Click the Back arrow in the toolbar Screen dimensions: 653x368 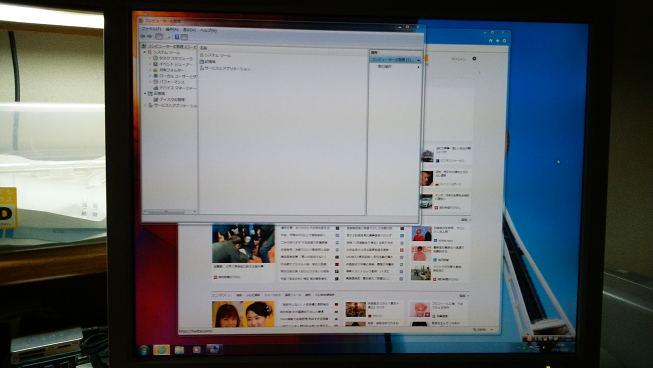(x=144, y=37)
